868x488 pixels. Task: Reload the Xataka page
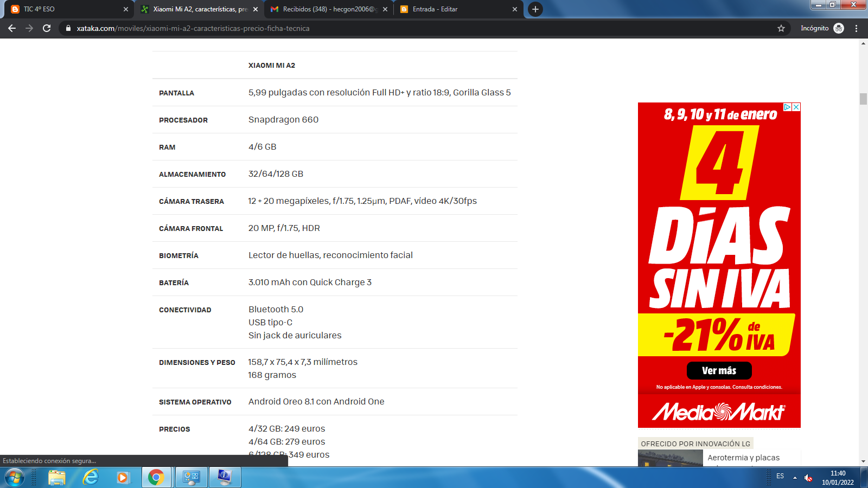click(x=47, y=28)
